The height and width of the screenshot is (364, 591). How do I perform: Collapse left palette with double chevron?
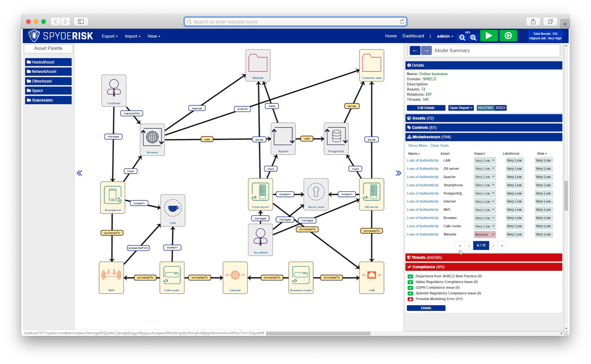(x=79, y=173)
